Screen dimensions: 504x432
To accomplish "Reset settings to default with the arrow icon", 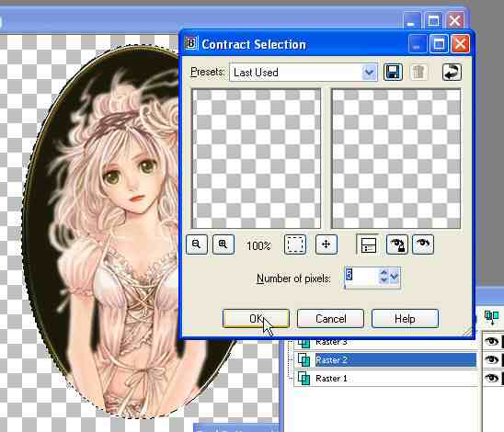I will 452,72.
